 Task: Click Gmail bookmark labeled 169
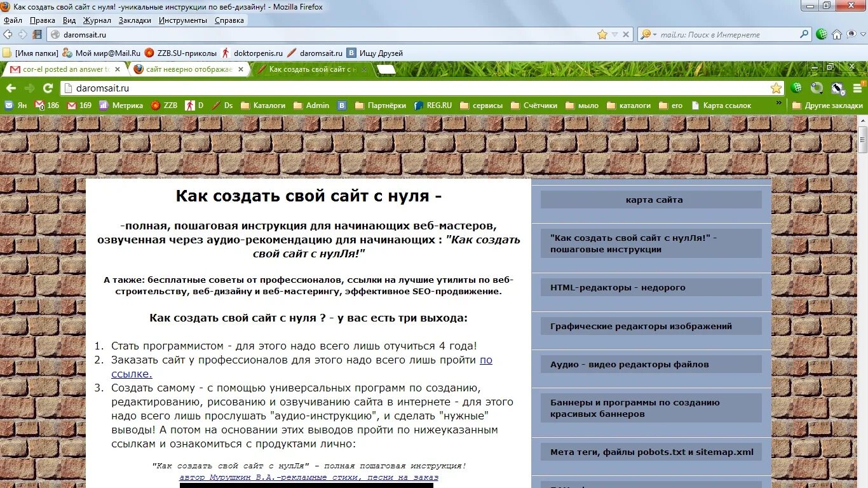click(79, 105)
